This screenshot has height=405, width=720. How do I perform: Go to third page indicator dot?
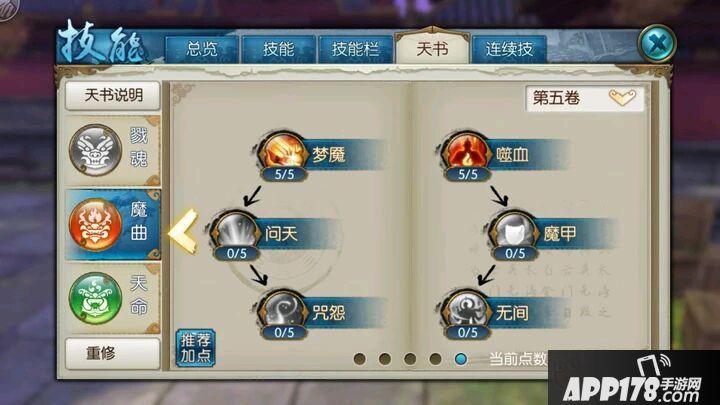pyautogui.click(x=410, y=359)
